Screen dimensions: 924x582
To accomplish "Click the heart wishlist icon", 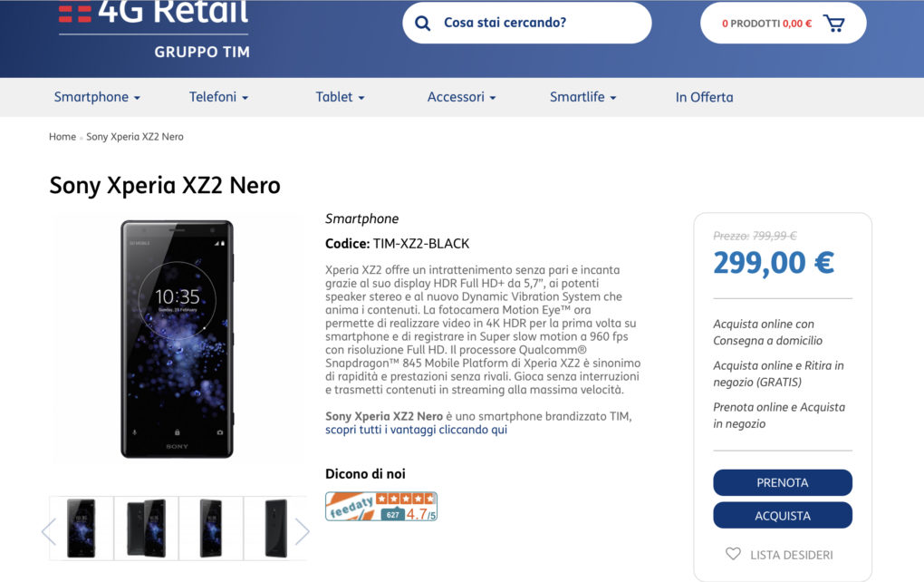I will (733, 554).
